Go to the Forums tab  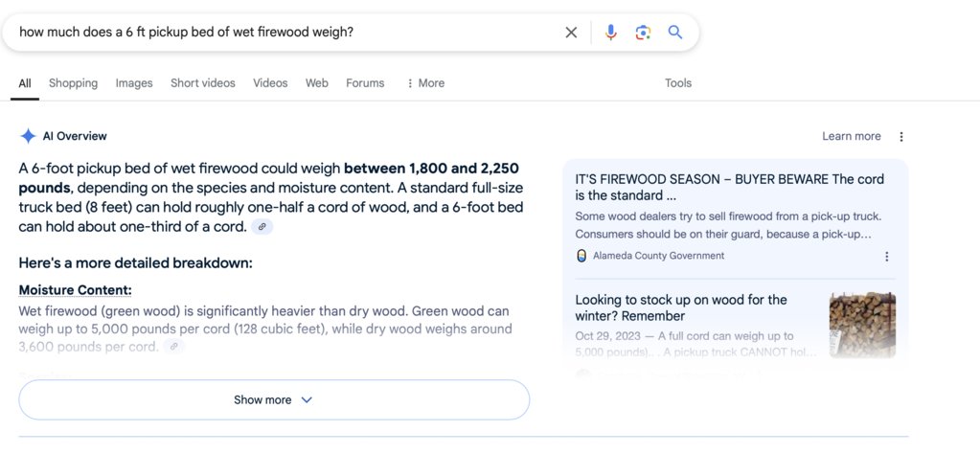(365, 83)
